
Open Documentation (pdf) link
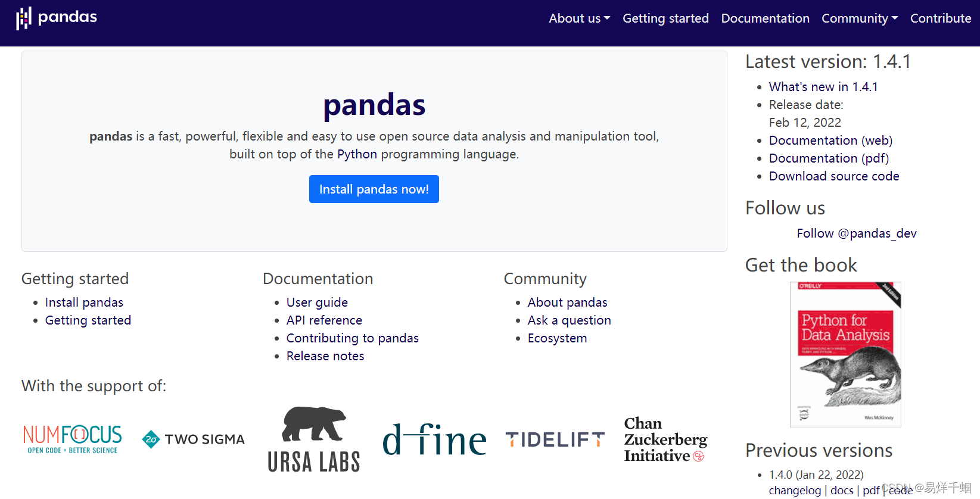[x=829, y=158]
